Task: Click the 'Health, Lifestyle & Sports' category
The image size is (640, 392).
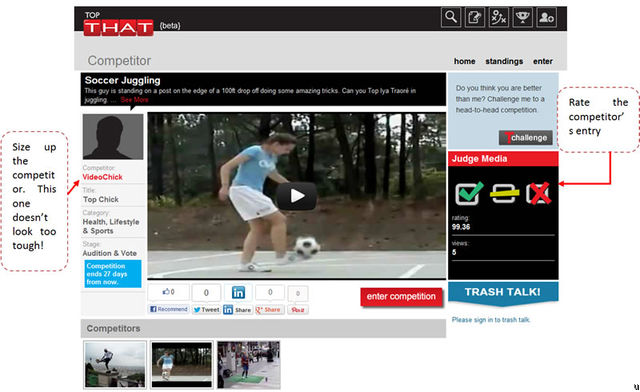Action: (111, 226)
